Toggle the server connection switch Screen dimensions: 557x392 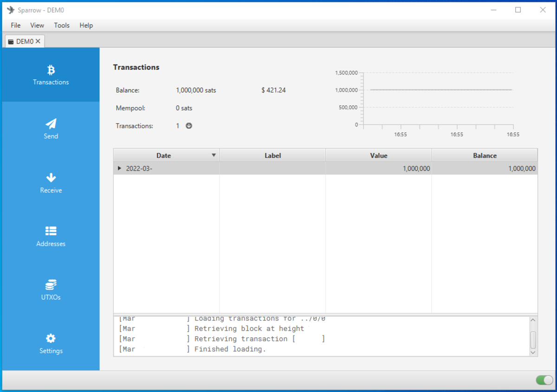pos(544,380)
